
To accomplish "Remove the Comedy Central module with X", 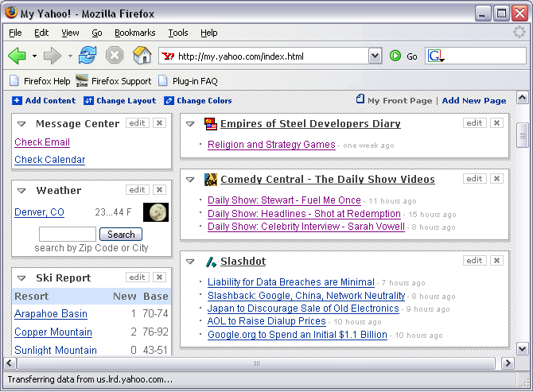I will (x=496, y=179).
